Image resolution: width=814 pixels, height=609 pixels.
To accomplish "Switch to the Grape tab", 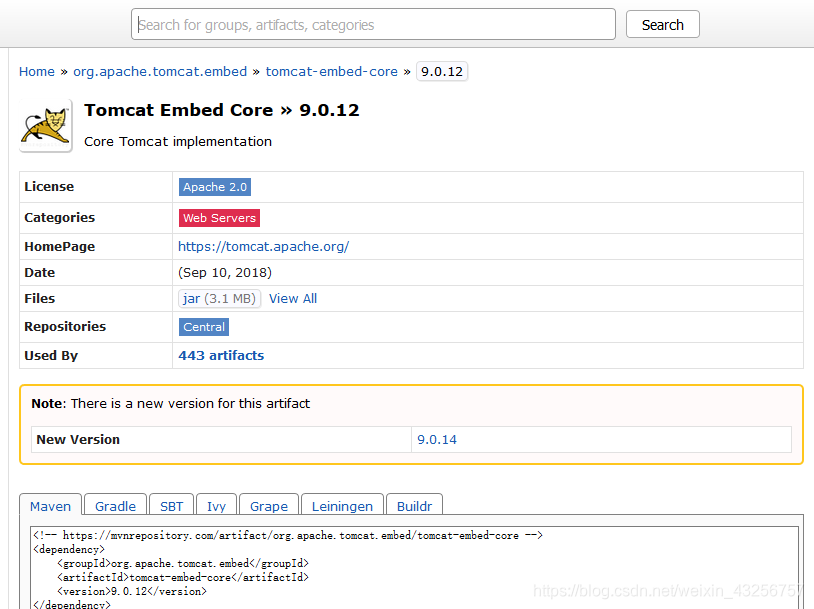I will point(269,506).
